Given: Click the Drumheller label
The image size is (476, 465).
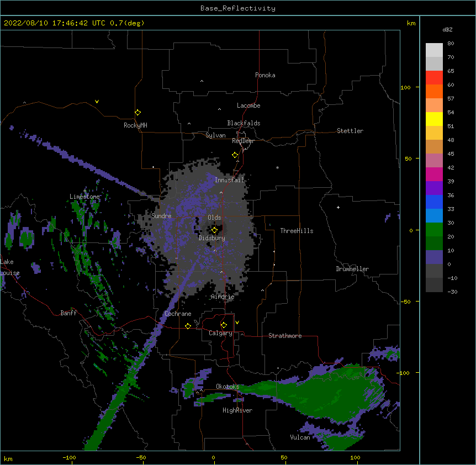Looking at the screenshot, I should point(352,269).
